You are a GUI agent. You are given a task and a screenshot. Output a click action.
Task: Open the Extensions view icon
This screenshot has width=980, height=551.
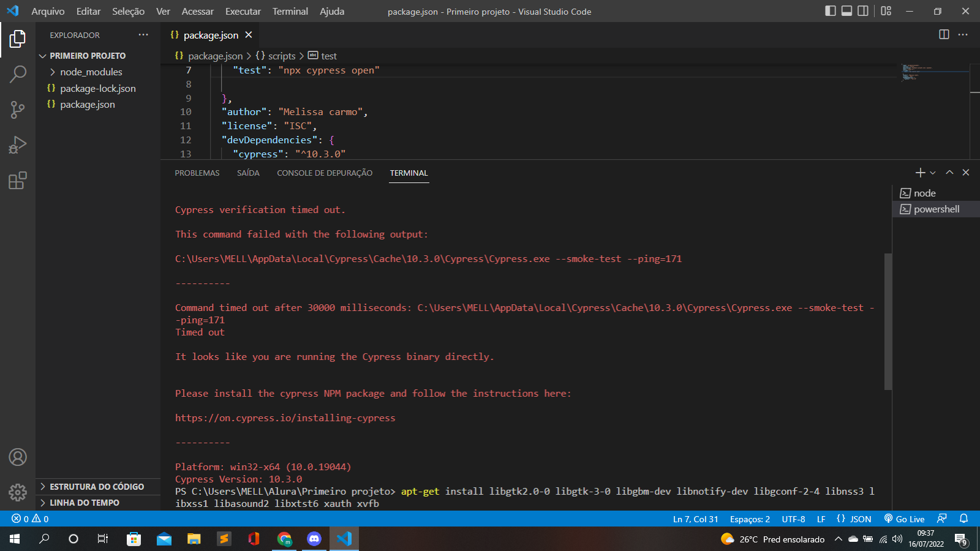18,181
